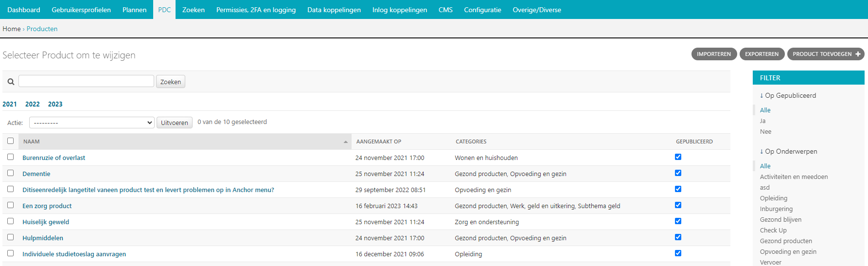Tick the select-all checkbox in table header

[x=10, y=141]
